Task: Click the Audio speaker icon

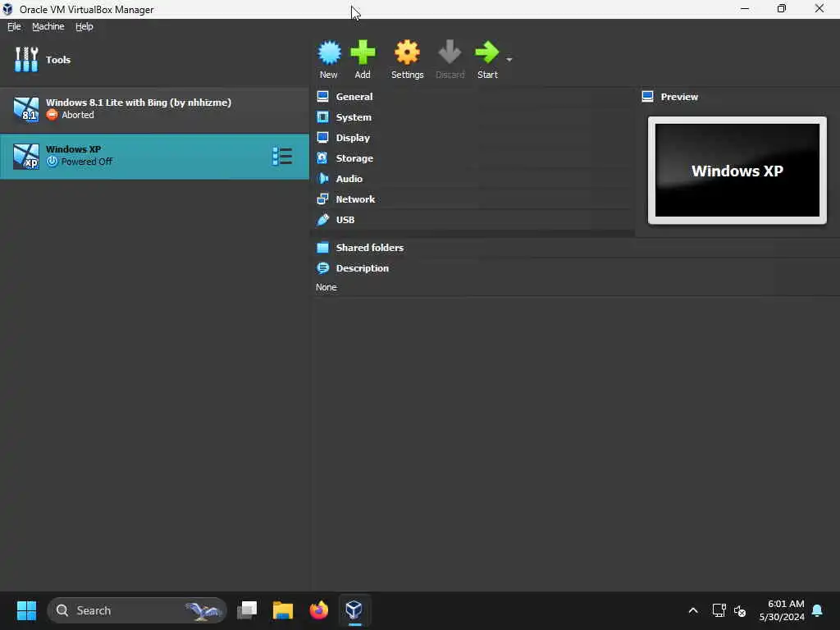Action: [x=322, y=178]
